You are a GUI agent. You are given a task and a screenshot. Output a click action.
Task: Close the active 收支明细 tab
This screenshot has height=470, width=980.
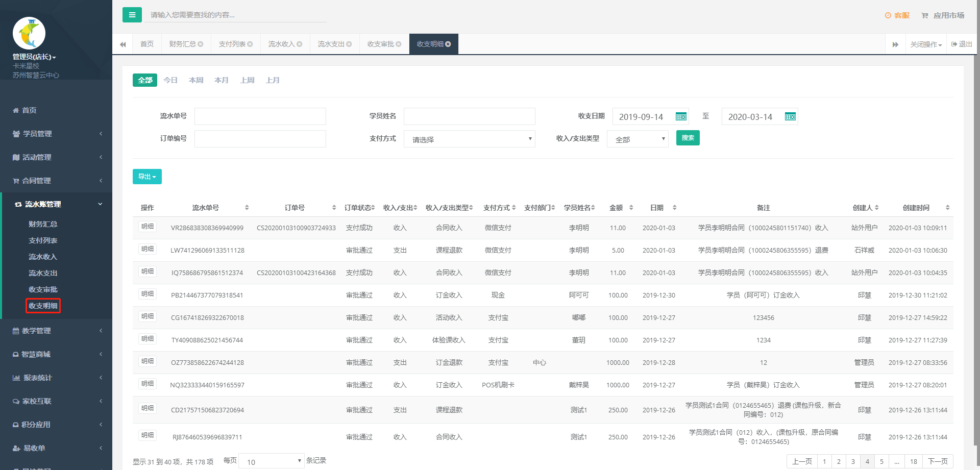448,44
